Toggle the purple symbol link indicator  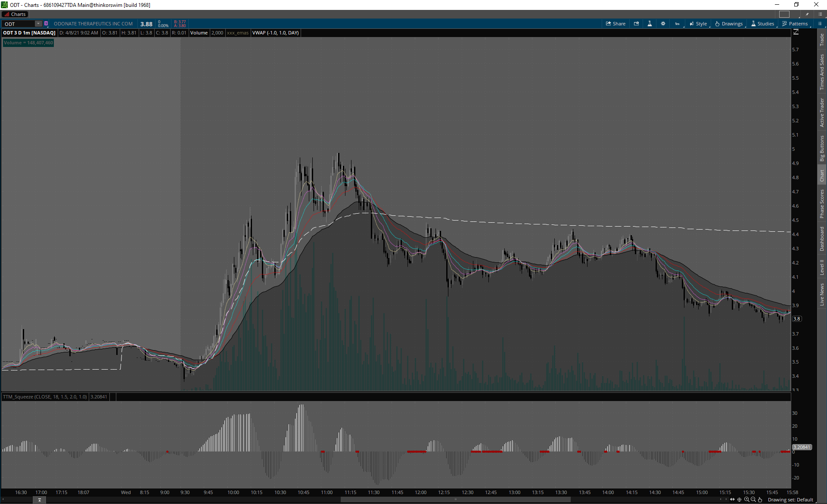(x=46, y=24)
